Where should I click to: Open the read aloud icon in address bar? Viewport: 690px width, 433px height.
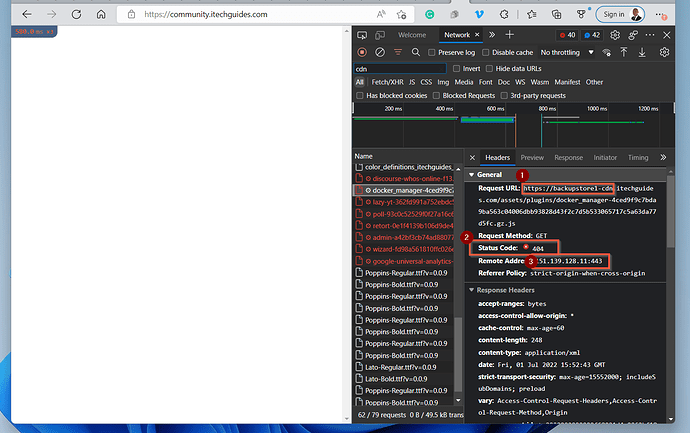click(381, 15)
